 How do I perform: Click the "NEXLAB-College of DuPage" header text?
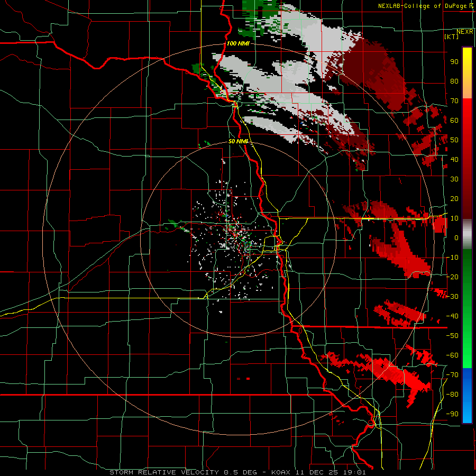(x=423, y=6)
